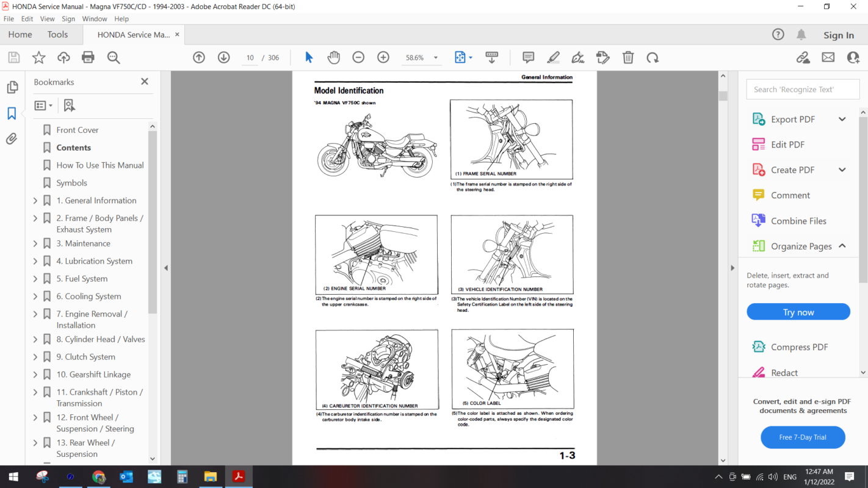868x488 pixels.
Task: Activate the hand pan tool
Action: pos(333,57)
